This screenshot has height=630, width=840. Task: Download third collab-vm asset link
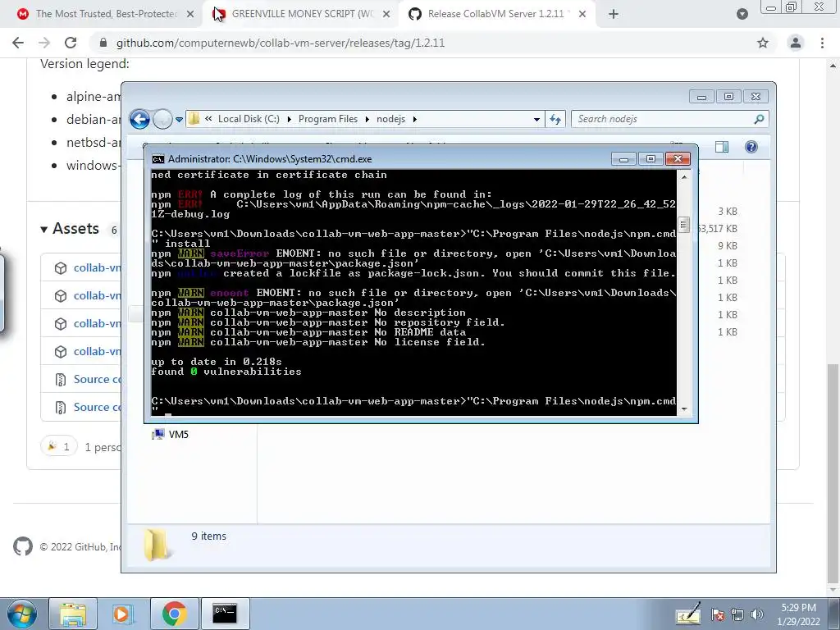(x=97, y=323)
